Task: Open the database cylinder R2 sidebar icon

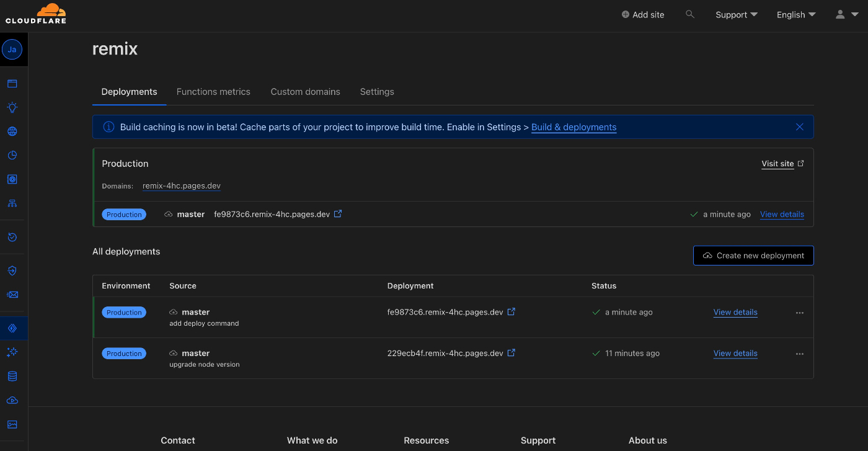Action: [x=12, y=377]
